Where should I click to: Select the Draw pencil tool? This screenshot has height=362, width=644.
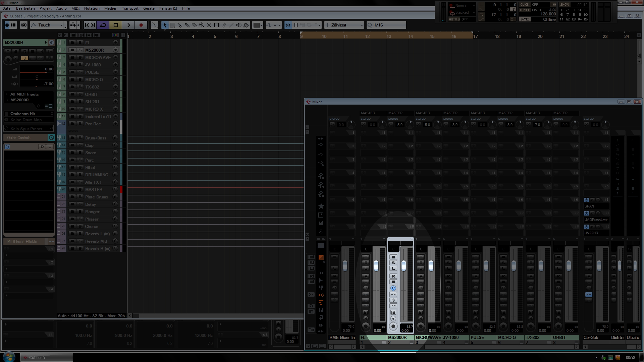tap(224, 25)
